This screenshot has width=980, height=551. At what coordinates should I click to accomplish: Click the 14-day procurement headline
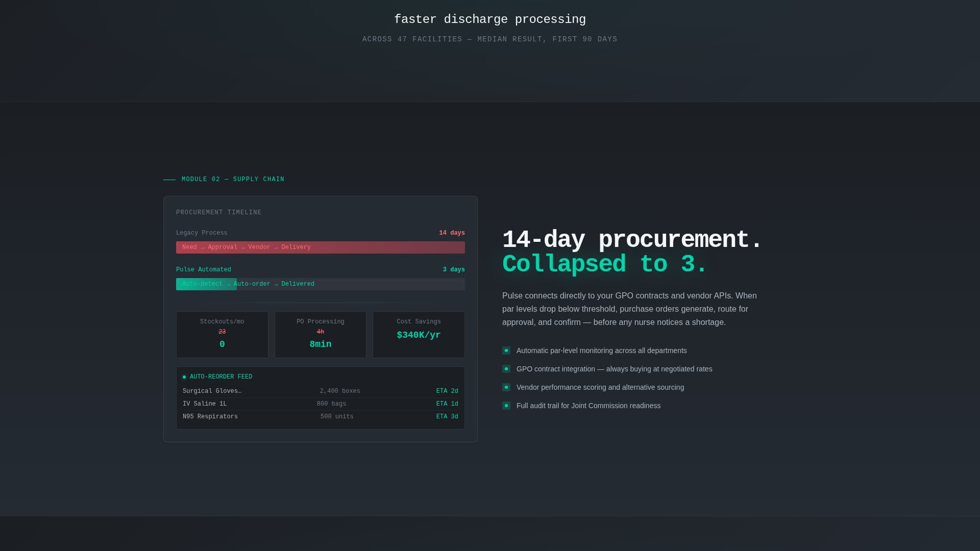[632, 240]
